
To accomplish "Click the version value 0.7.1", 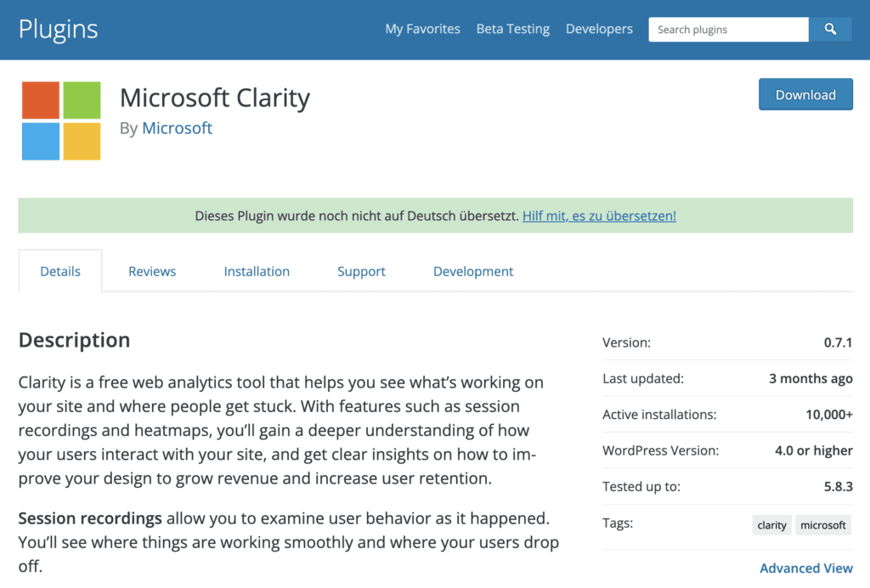I will 838,342.
